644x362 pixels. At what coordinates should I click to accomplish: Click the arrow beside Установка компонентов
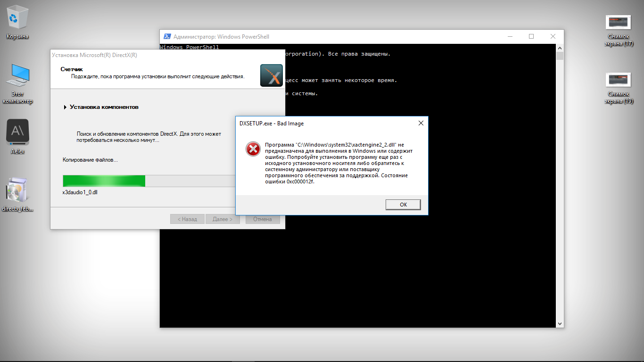pyautogui.click(x=65, y=107)
